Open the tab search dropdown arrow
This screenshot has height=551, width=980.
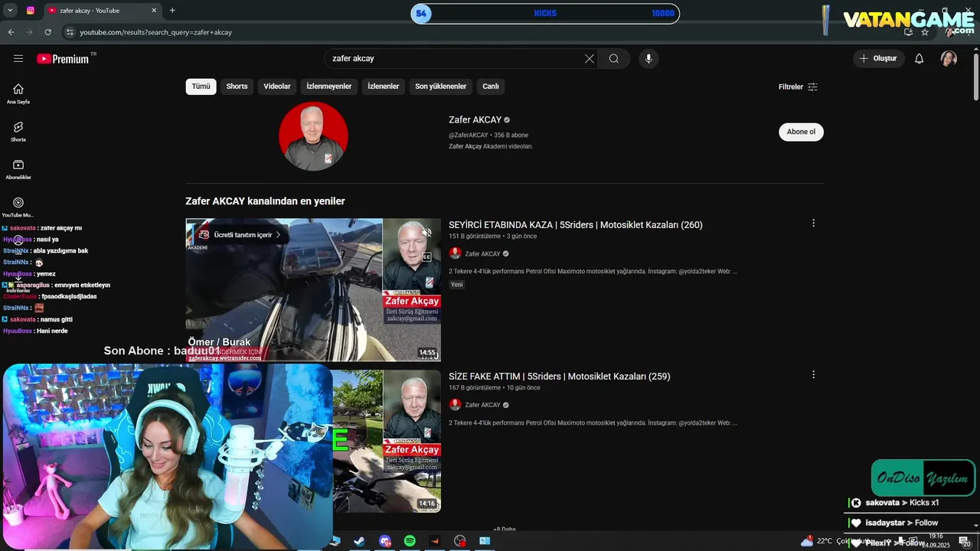coord(10,11)
